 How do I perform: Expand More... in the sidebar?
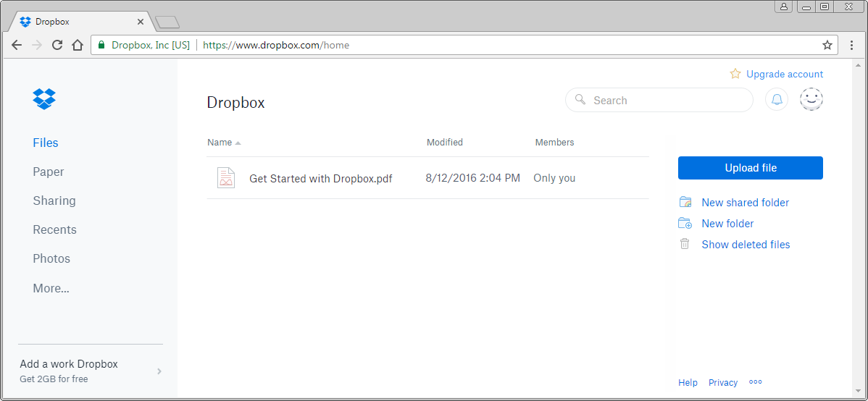(51, 288)
